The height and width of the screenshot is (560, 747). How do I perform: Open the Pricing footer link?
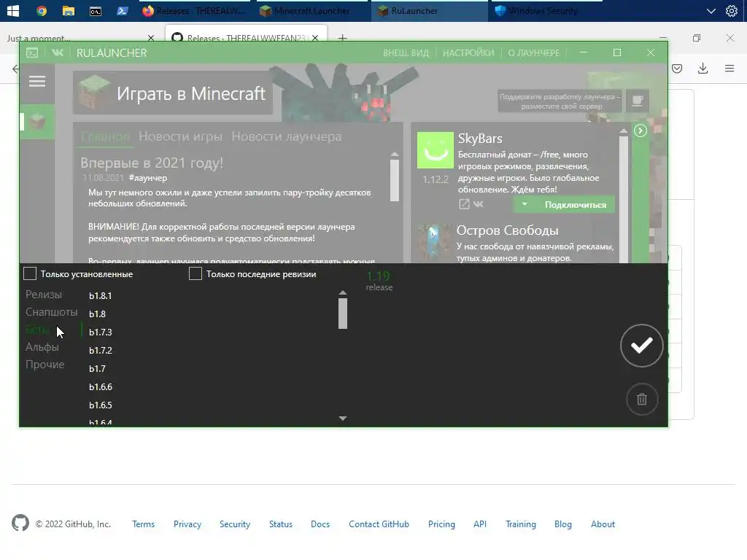coord(441,524)
